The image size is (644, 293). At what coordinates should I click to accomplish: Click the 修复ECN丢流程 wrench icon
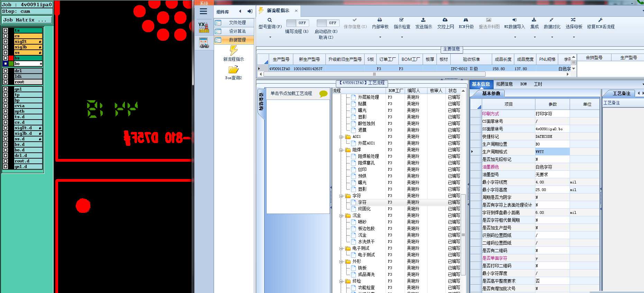click(x=600, y=20)
